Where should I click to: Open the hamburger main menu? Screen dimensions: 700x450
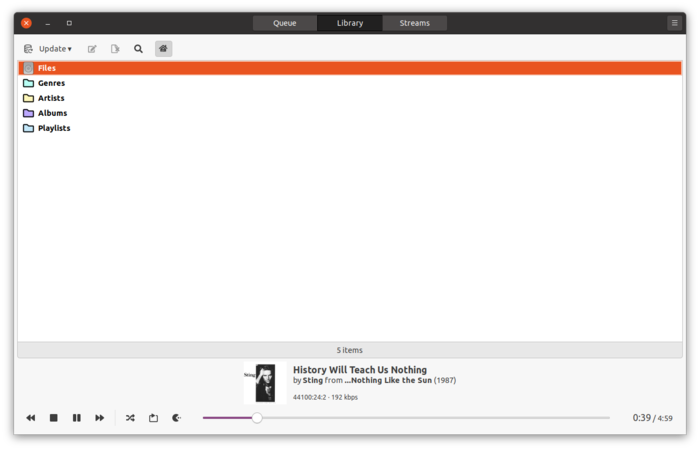pyautogui.click(x=674, y=22)
